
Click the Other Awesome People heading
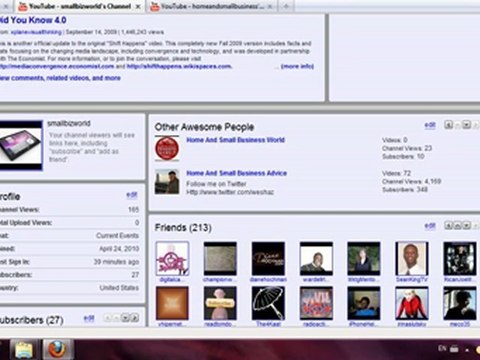click(x=204, y=127)
